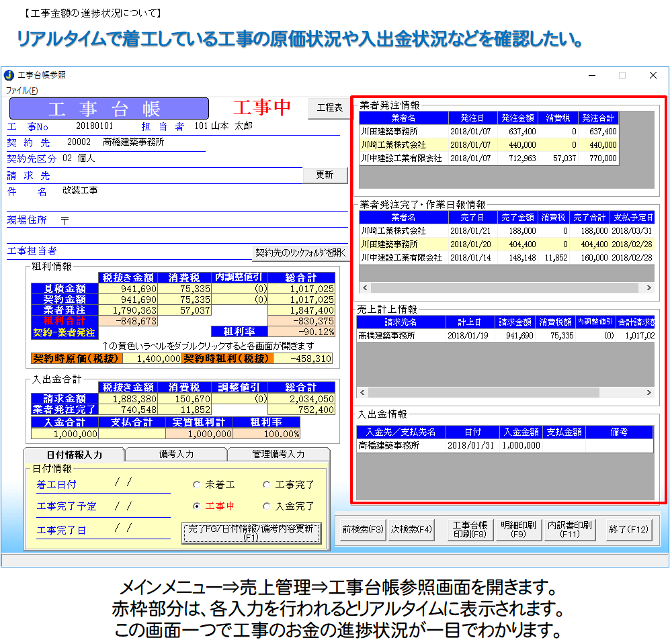The width and height of the screenshot is (670, 644).
Task: Click 終了(F12) to exit
Action: click(x=628, y=529)
